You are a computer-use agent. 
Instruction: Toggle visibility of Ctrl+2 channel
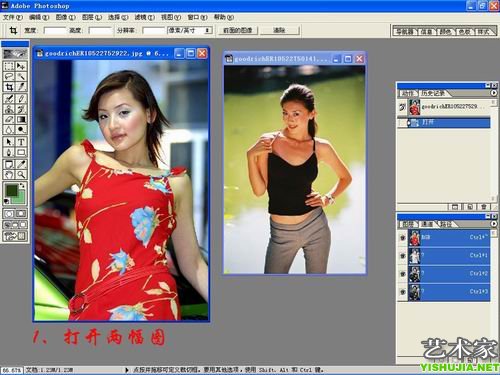[x=402, y=274]
